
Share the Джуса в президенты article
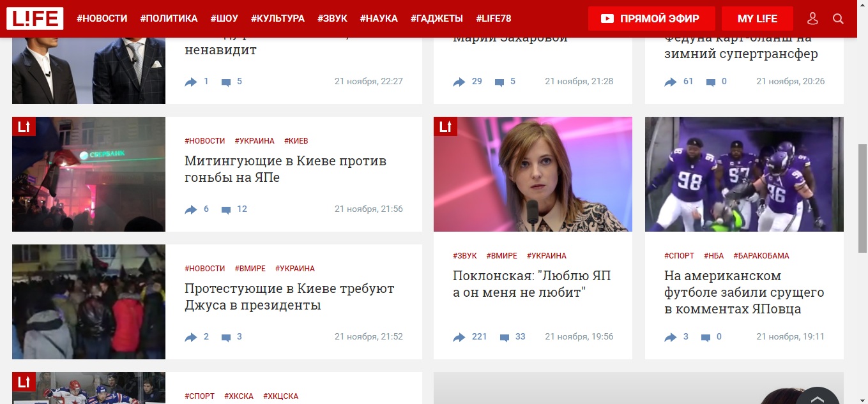[191, 337]
